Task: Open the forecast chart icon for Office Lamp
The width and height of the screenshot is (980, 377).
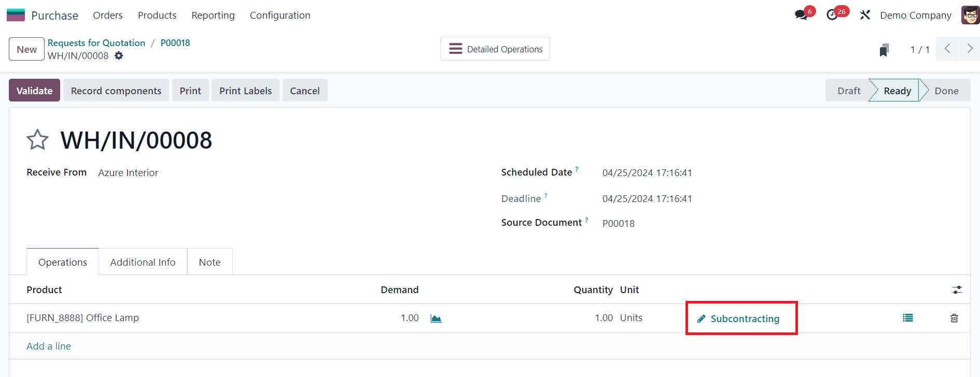Action: point(436,318)
